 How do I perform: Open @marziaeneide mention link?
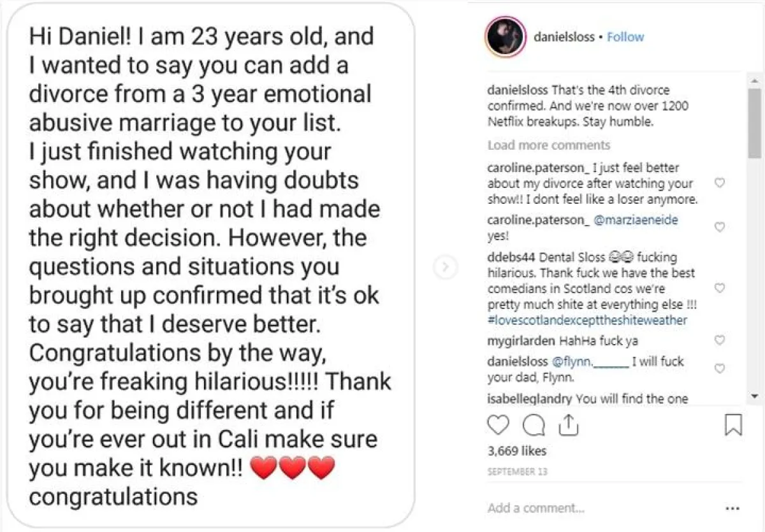[x=636, y=220]
